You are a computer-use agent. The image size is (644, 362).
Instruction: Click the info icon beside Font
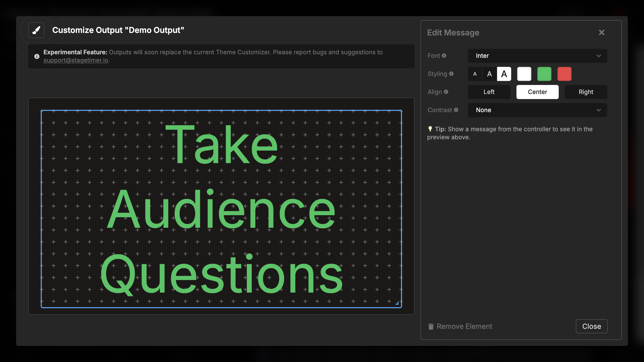click(x=444, y=56)
